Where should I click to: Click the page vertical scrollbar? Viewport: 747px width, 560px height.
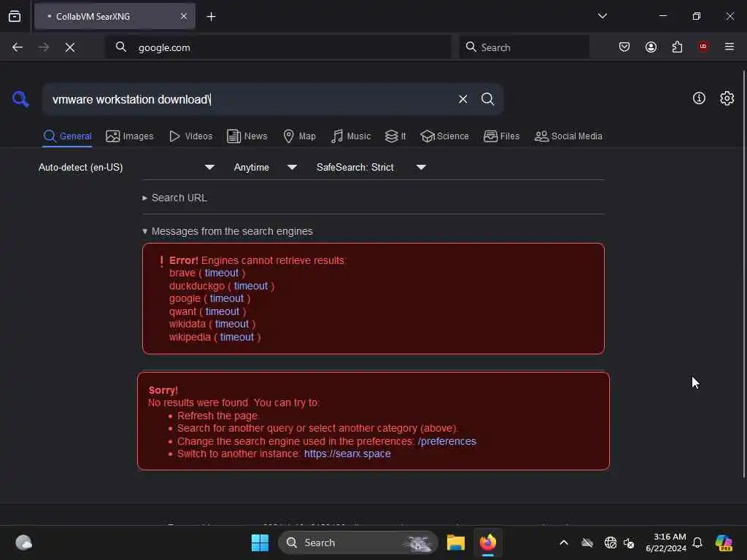tap(743, 274)
